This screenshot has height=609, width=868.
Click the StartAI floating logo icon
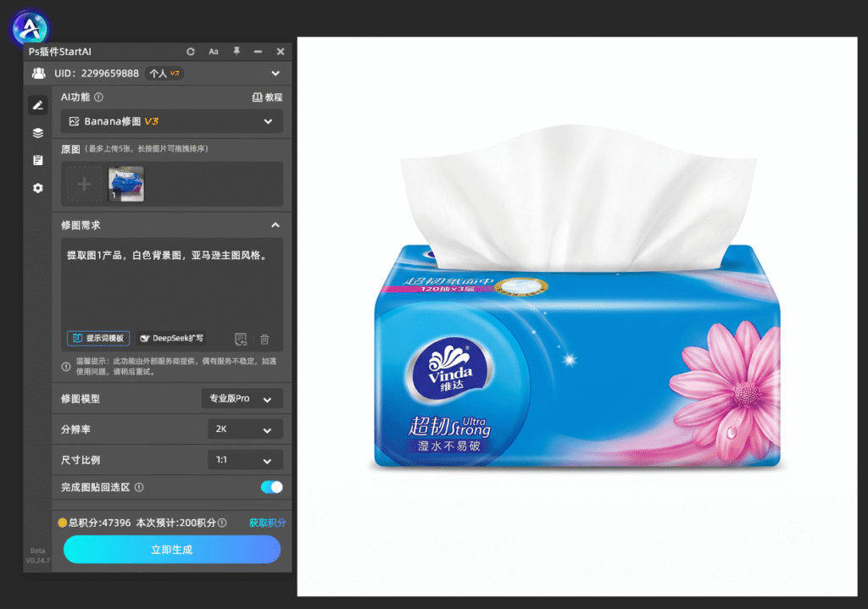(31, 27)
